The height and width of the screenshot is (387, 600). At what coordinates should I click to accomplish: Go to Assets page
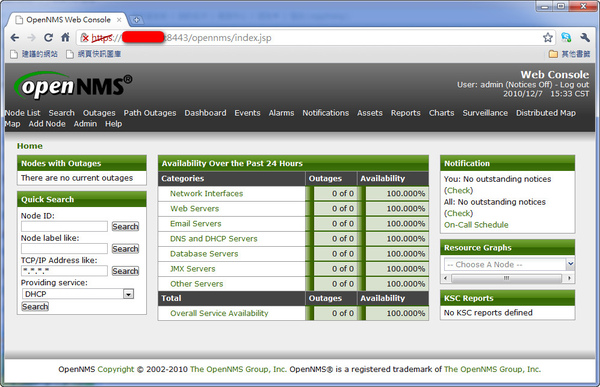click(x=370, y=113)
